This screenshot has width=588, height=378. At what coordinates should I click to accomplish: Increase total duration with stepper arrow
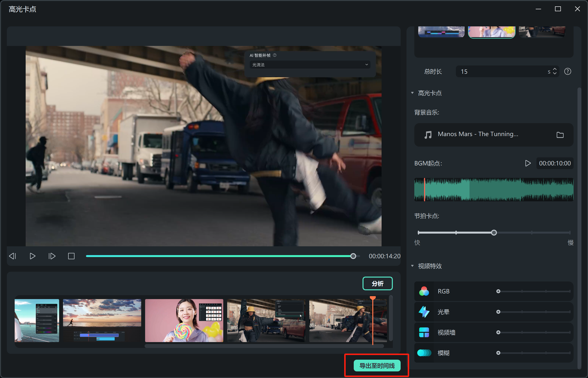[x=555, y=69]
